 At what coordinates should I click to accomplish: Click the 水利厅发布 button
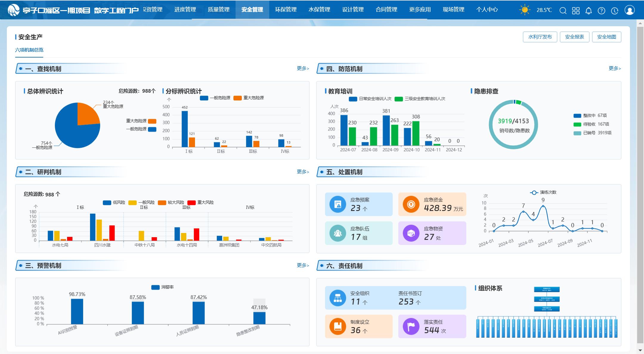pos(540,37)
